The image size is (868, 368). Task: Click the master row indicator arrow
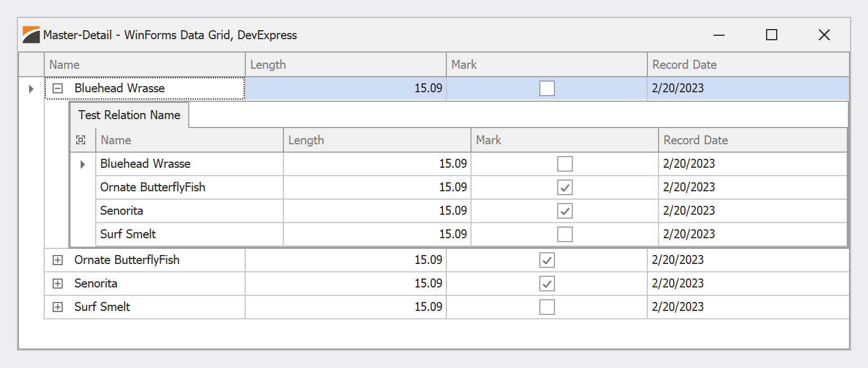tap(31, 88)
